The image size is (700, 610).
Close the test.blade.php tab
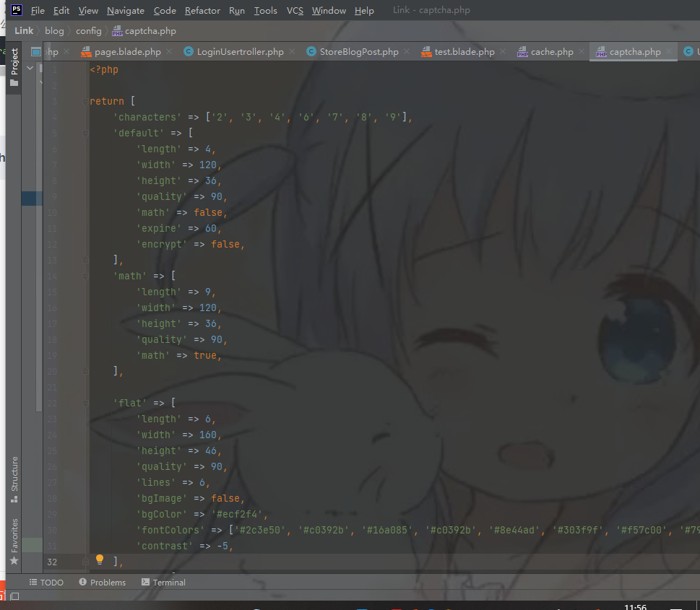coord(503,52)
